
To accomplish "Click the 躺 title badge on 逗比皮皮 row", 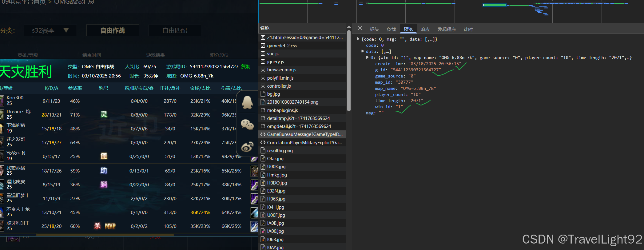I will [104, 184].
